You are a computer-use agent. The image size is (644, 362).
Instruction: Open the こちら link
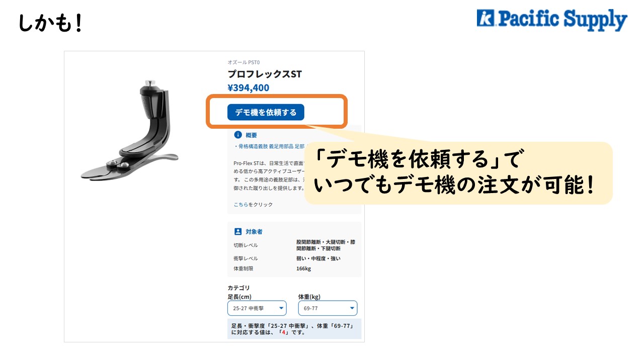tap(241, 205)
